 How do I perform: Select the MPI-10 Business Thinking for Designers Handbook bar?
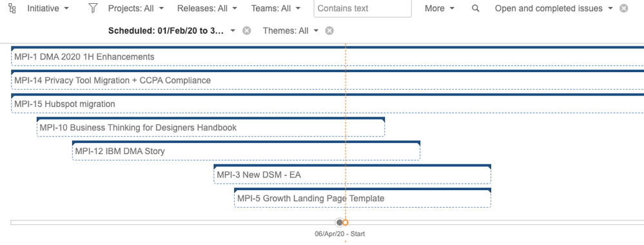211,127
